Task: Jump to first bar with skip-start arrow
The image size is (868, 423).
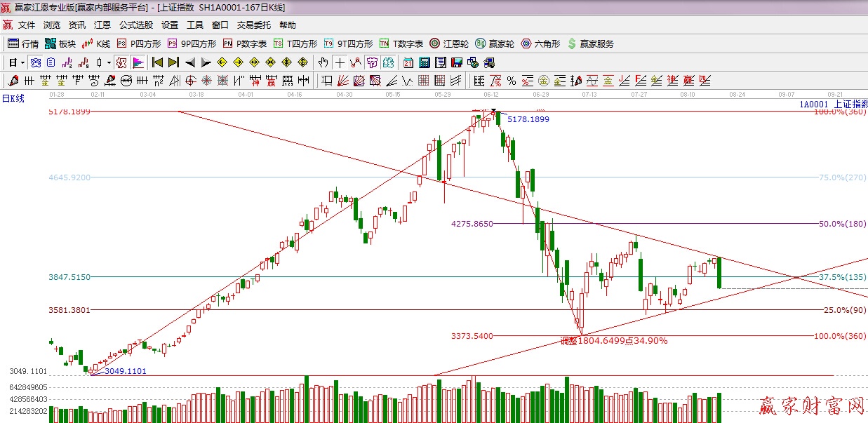Action: [157, 62]
